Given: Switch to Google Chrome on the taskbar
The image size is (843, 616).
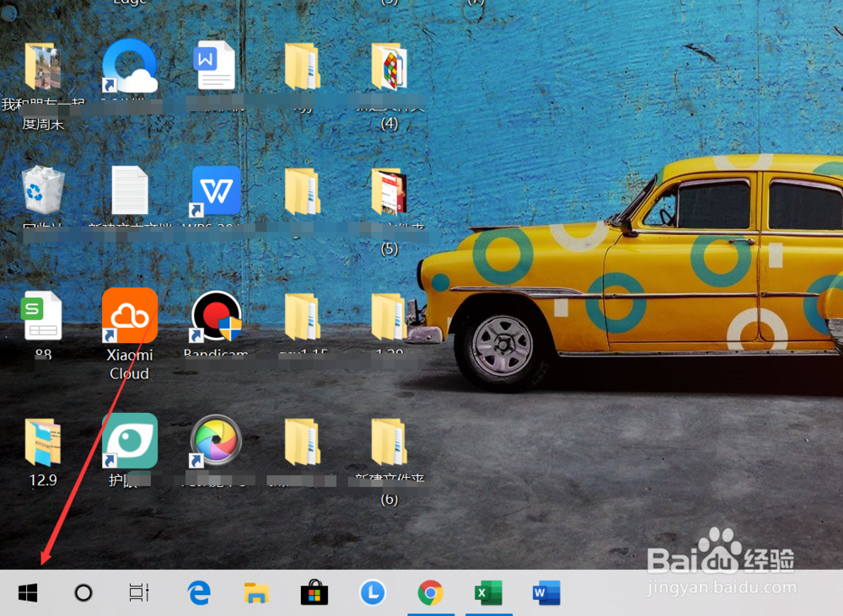Looking at the screenshot, I should click(x=430, y=592).
